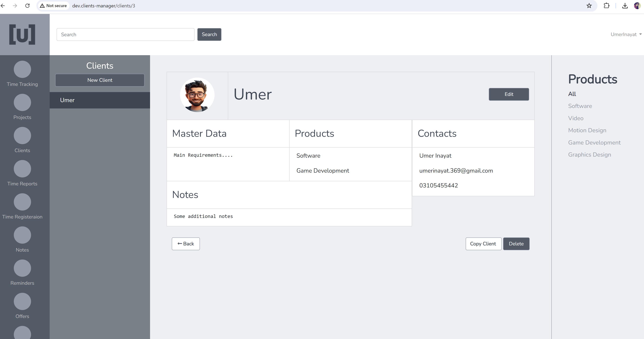Filter products by Game Development
This screenshot has height=339, width=644.
594,142
